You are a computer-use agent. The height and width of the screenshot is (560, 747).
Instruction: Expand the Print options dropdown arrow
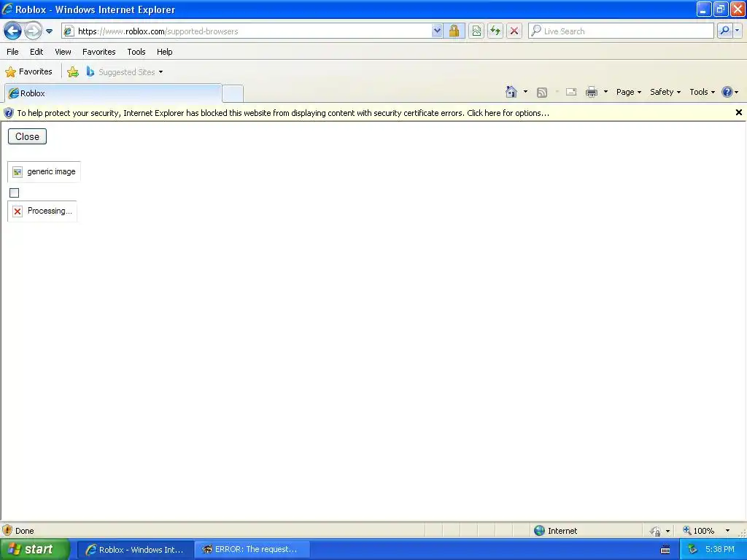coord(605,92)
